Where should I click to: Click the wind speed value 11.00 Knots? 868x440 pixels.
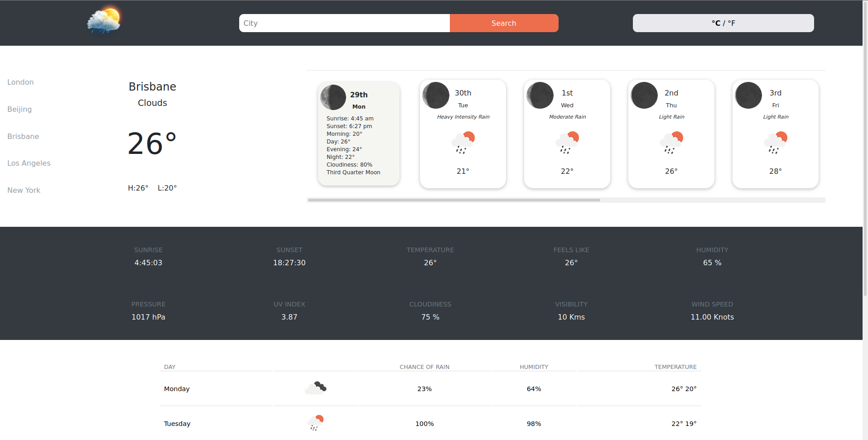click(x=712, y=317)
